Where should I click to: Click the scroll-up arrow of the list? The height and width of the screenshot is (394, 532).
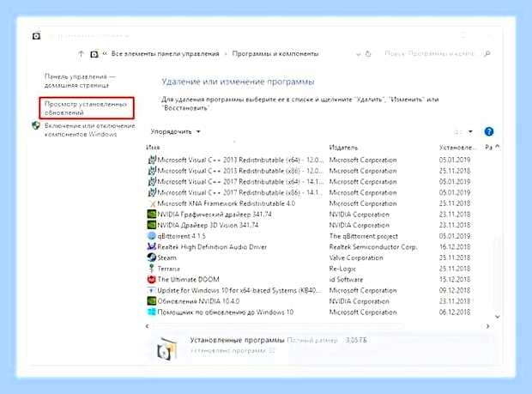(x=498, y=147)
